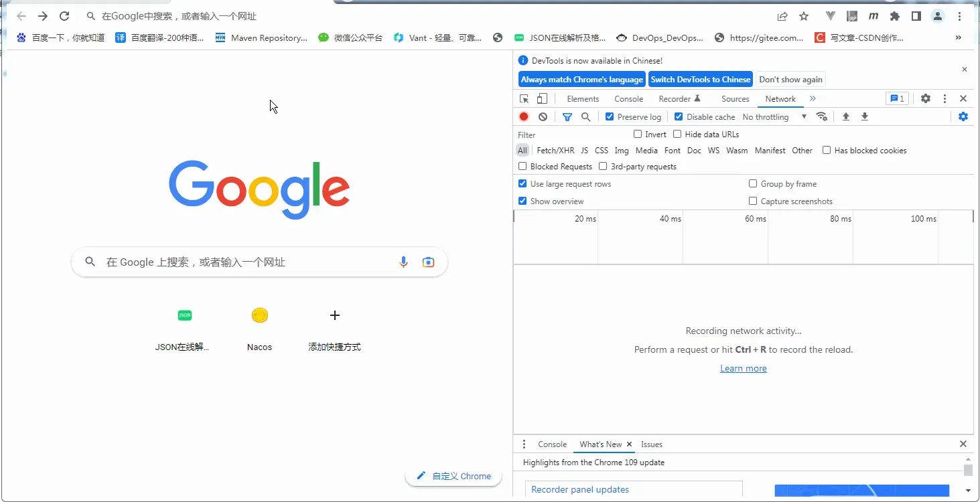Filter requests by Img type
980x502 pixels.
tap(622, 151)
